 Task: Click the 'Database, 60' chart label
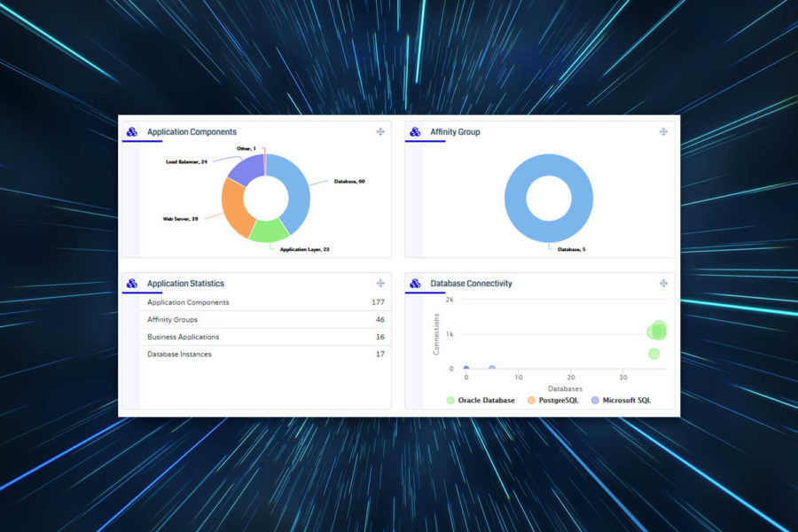[x=349, y=181]
